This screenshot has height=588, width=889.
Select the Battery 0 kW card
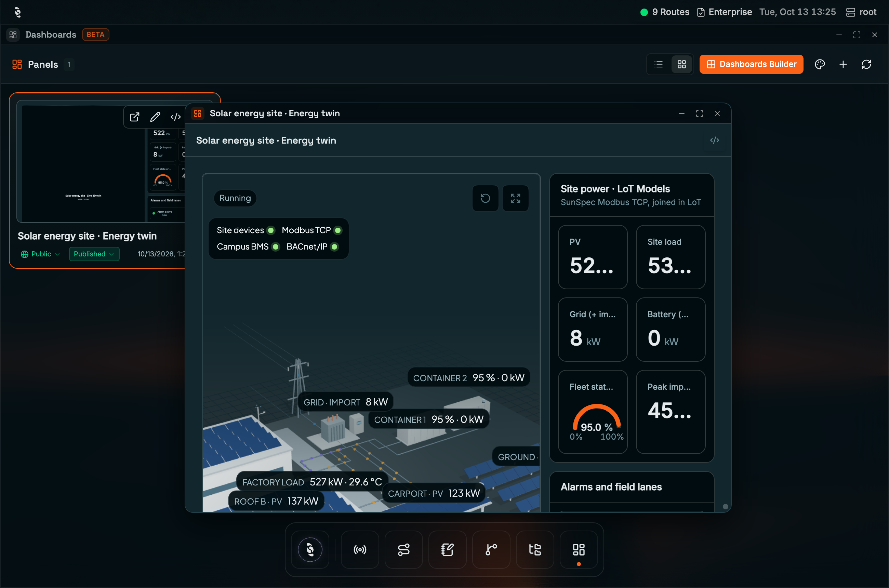tap(670, 330)
